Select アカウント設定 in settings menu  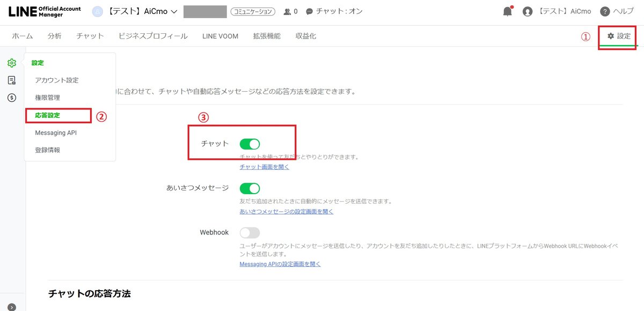[x=57, y=80]
